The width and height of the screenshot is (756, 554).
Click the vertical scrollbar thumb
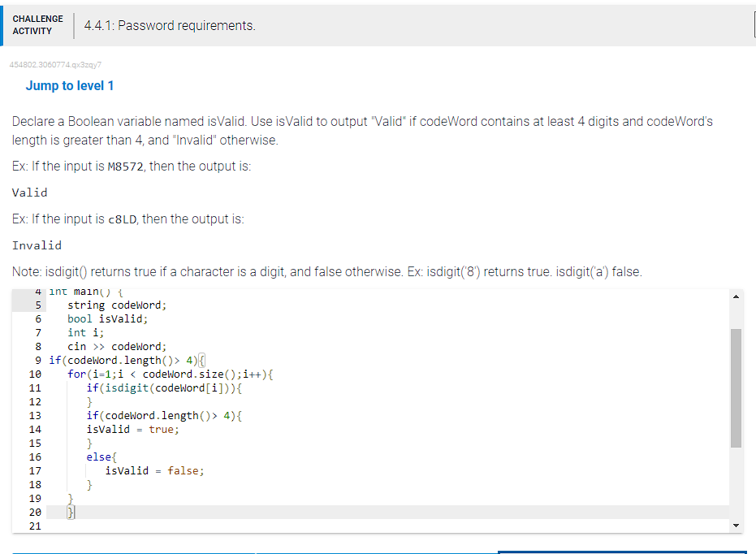[x=737, y=382]
